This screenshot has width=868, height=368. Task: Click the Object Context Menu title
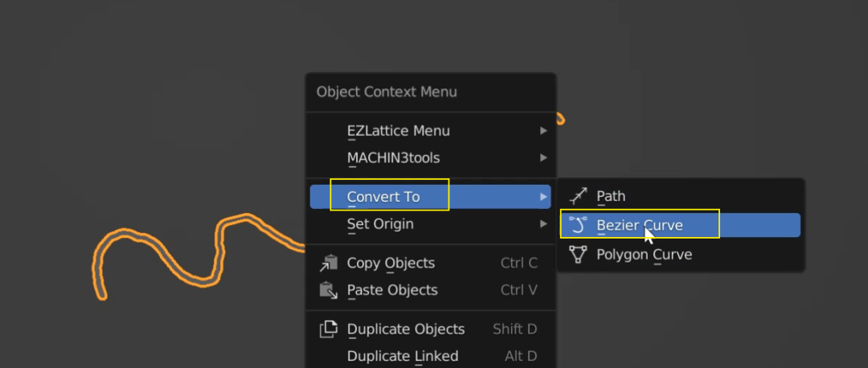tap(387, 92)
